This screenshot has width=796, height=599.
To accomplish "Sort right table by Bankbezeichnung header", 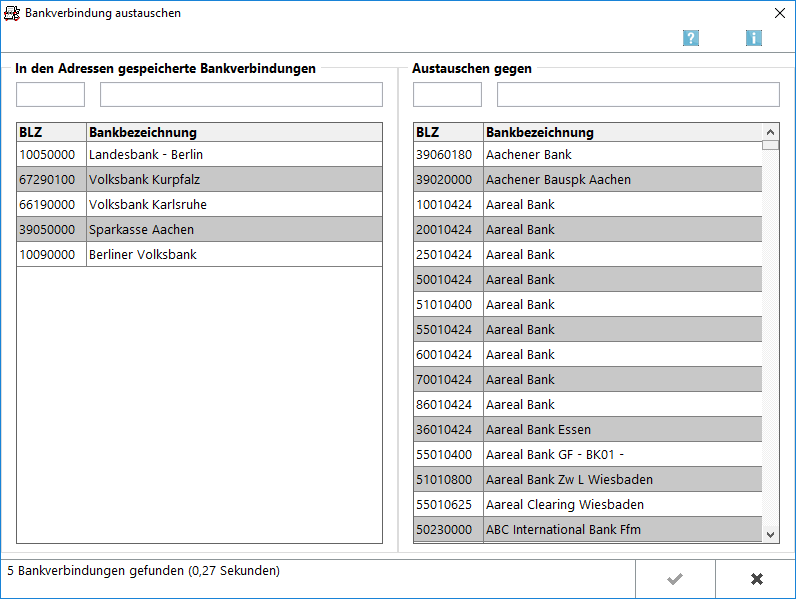I will click(623, 132).
